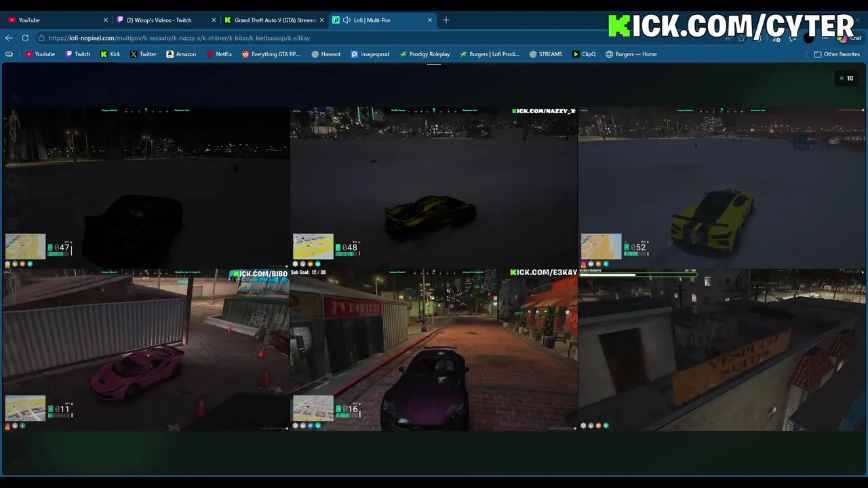Refresh the current page
This screenshot has height=488, width=868.
click(x=25, y=38)
